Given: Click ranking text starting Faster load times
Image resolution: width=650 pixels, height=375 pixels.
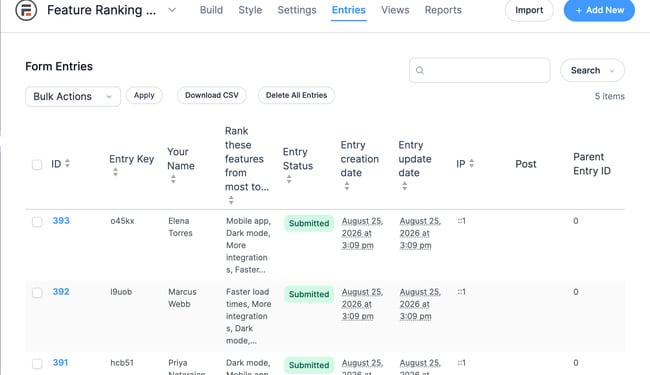Looking at the screenshot, I should click(248, 316).
